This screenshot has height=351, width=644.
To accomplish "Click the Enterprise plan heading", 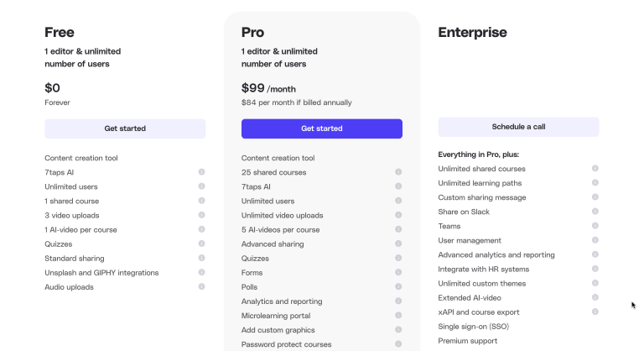I will coord(472,33).
